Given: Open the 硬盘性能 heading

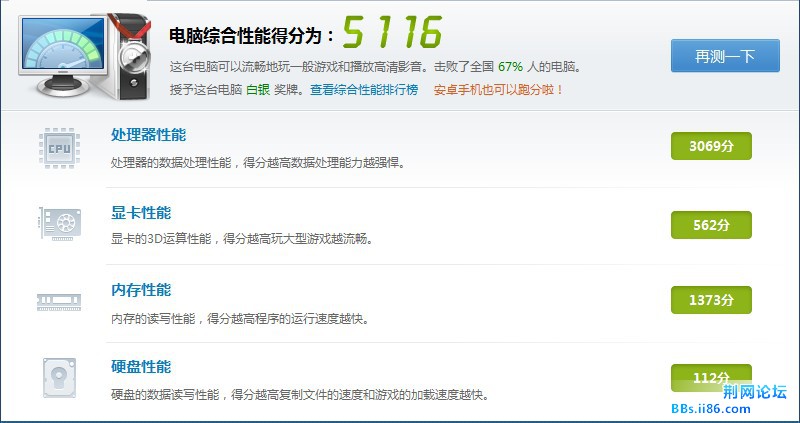Looking at the screenshot, I should pyautogui.click(x=141, y=366).
